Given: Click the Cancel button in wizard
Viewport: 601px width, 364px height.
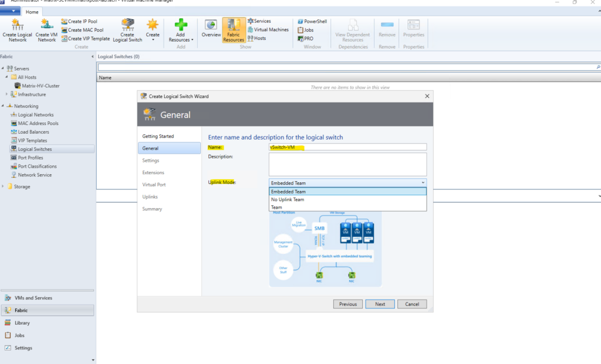Looking at the screenshot, I should pos(412,304).
